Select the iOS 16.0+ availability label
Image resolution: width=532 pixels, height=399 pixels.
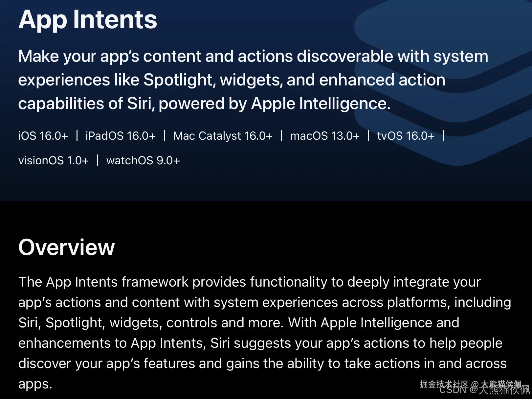[x=43, y=136]
